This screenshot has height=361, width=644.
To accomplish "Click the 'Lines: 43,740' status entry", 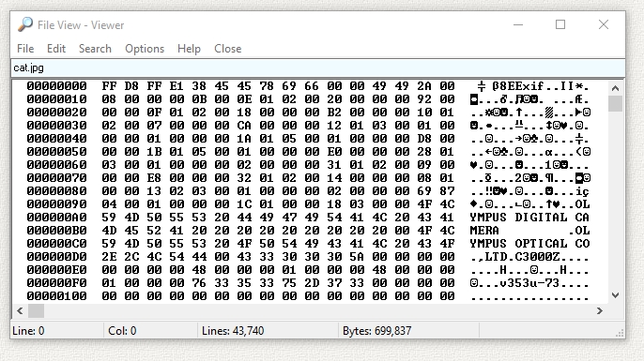I will point(233,331).
